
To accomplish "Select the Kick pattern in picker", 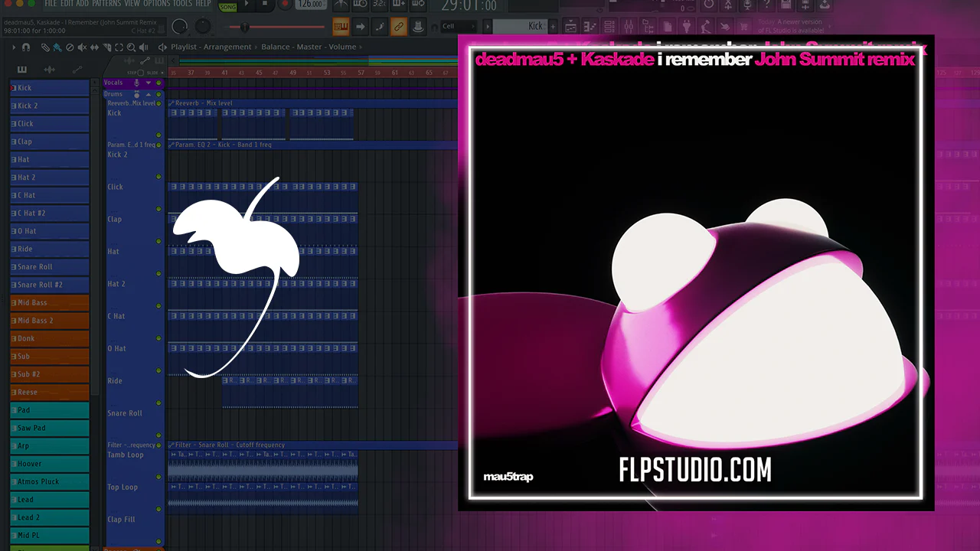I will pos(50,88).
